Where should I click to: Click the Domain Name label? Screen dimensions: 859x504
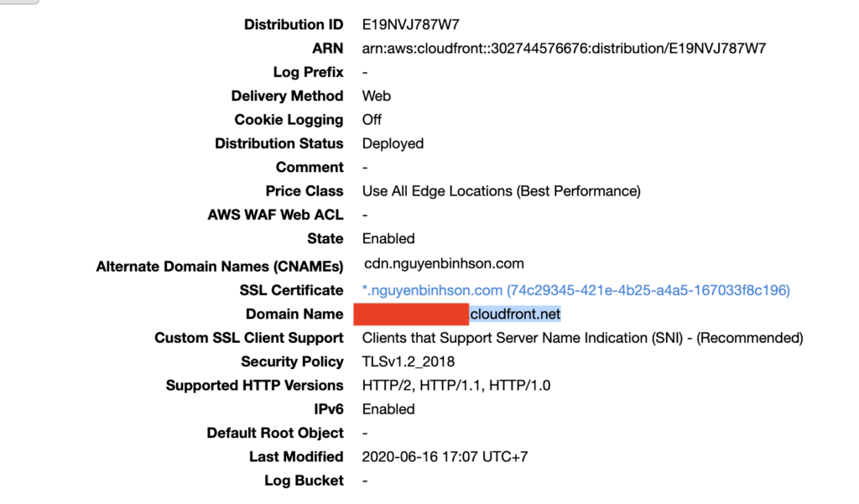(x=294, y=314)
